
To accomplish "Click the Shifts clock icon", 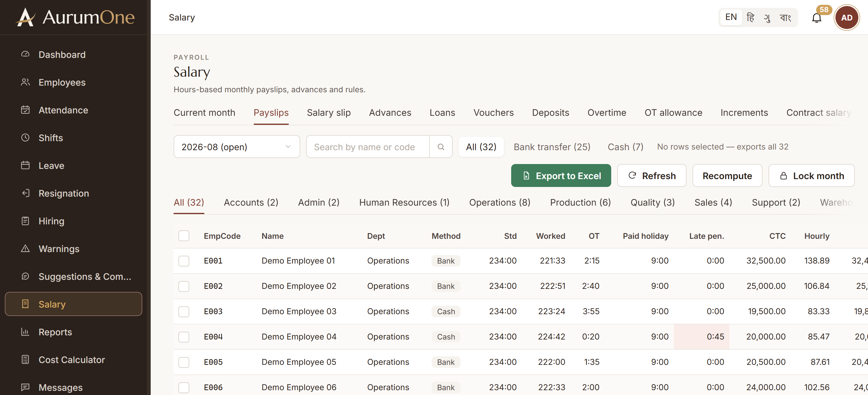I will point(25,137).
